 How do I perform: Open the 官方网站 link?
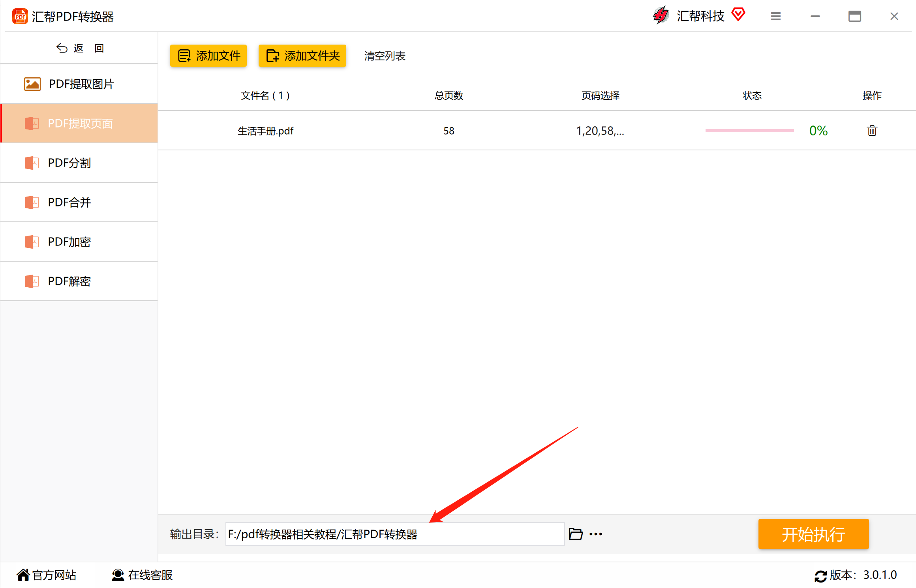coord(46,575)
